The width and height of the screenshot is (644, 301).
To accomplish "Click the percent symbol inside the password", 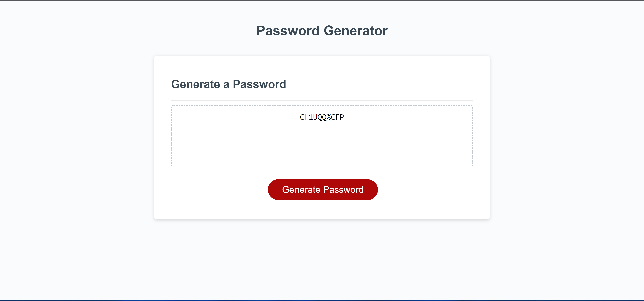I will [x=329, y=117].
